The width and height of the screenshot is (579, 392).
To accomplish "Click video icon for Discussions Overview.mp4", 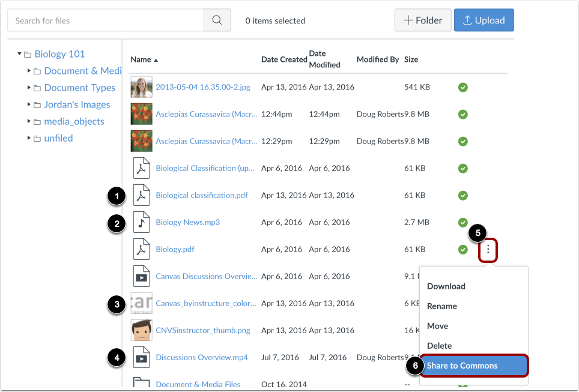I will [141, 357].
